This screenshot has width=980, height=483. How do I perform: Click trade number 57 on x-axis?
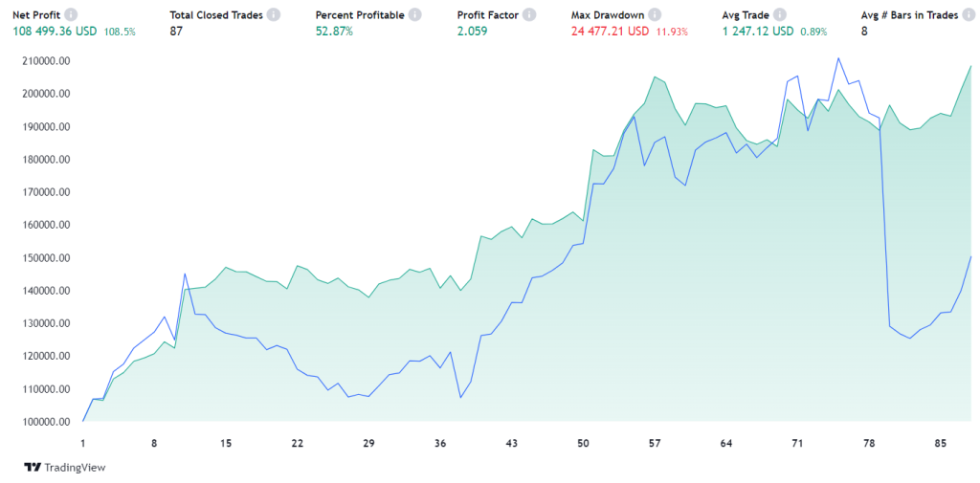coord(655,444)
